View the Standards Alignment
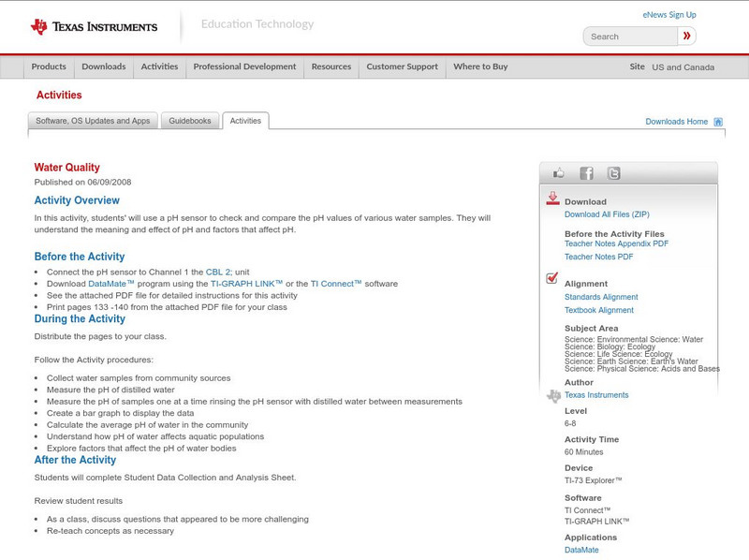Screen dimensions: 749x560 pos(601,295)
